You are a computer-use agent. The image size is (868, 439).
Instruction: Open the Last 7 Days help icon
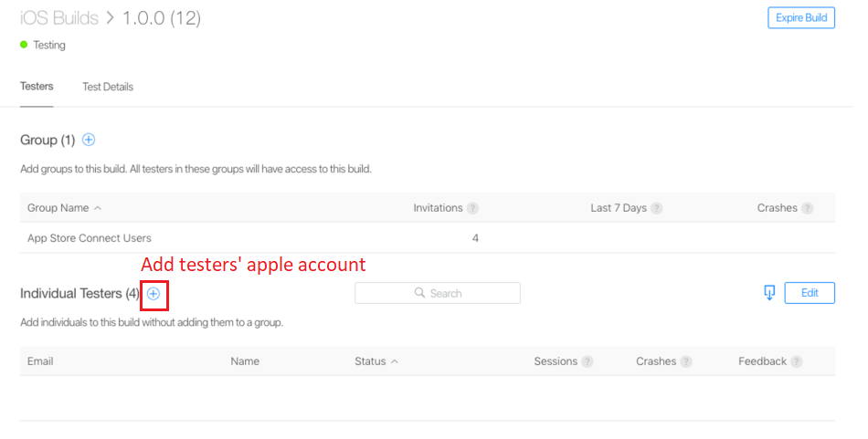[656, 208]
